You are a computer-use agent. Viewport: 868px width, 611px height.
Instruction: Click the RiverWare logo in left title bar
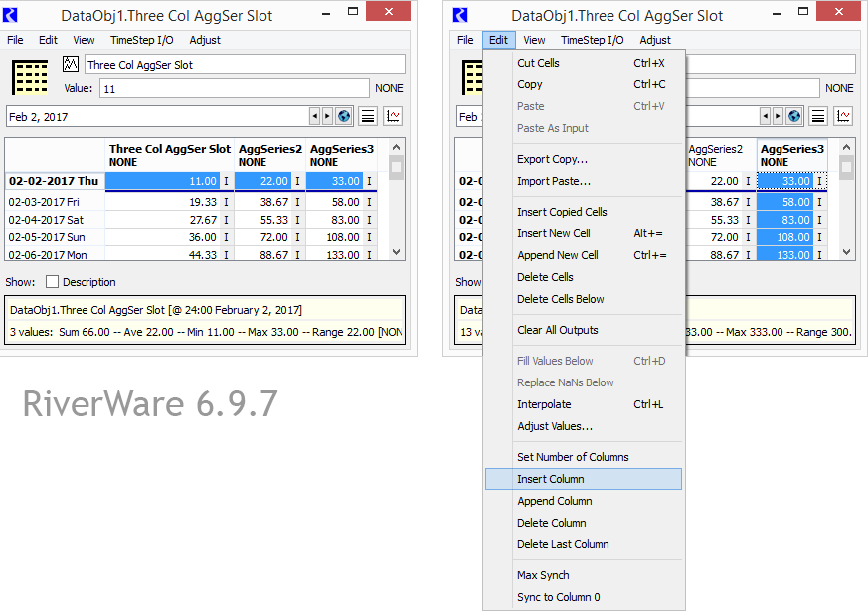pyautogui.click(x=10, y=15)
